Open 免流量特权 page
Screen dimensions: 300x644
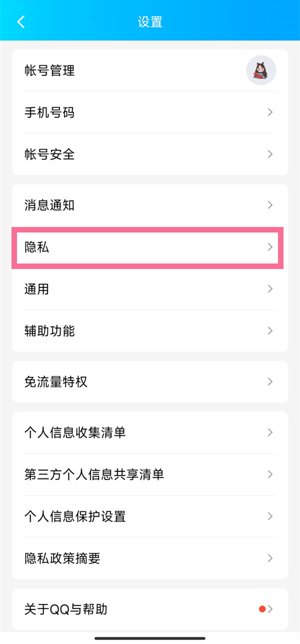(x=56, y=382)
